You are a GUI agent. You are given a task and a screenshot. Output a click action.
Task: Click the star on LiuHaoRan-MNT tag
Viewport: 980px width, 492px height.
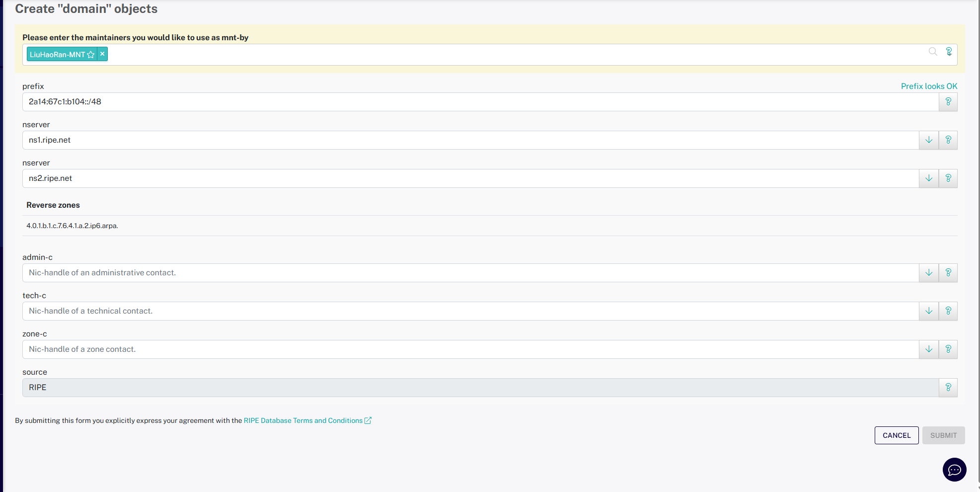[91, 55]
